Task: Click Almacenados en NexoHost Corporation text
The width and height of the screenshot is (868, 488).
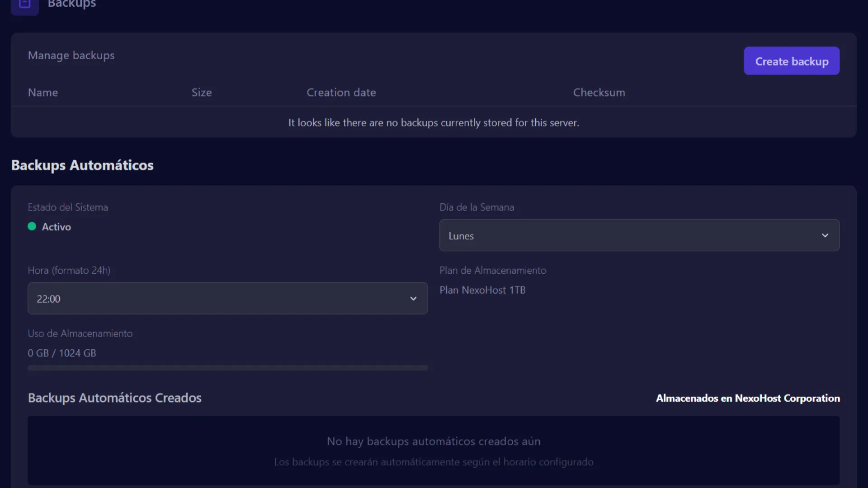Action: click(748, 398)
